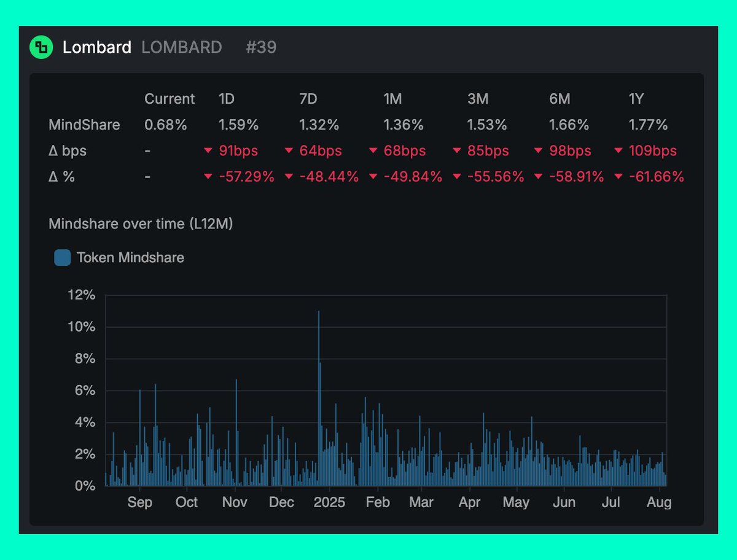
Task: Click the Δ % row label
Action: pos(61,177)
